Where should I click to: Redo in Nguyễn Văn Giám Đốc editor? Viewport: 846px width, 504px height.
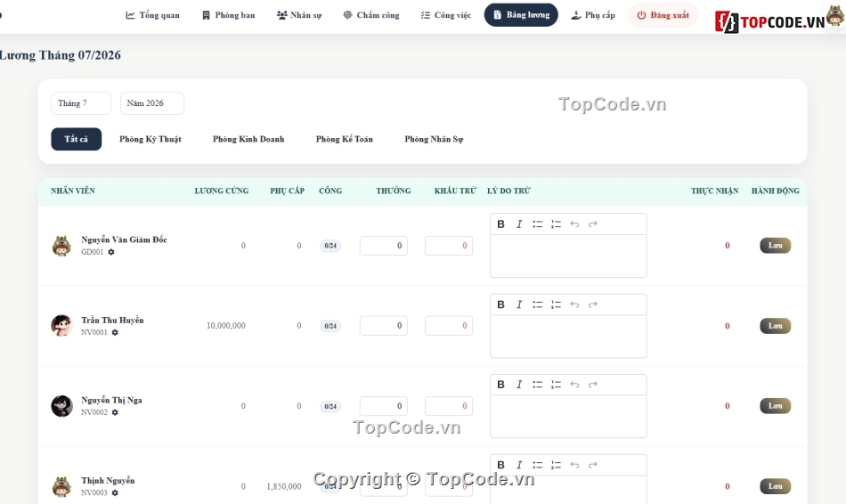tap(593, 224)
